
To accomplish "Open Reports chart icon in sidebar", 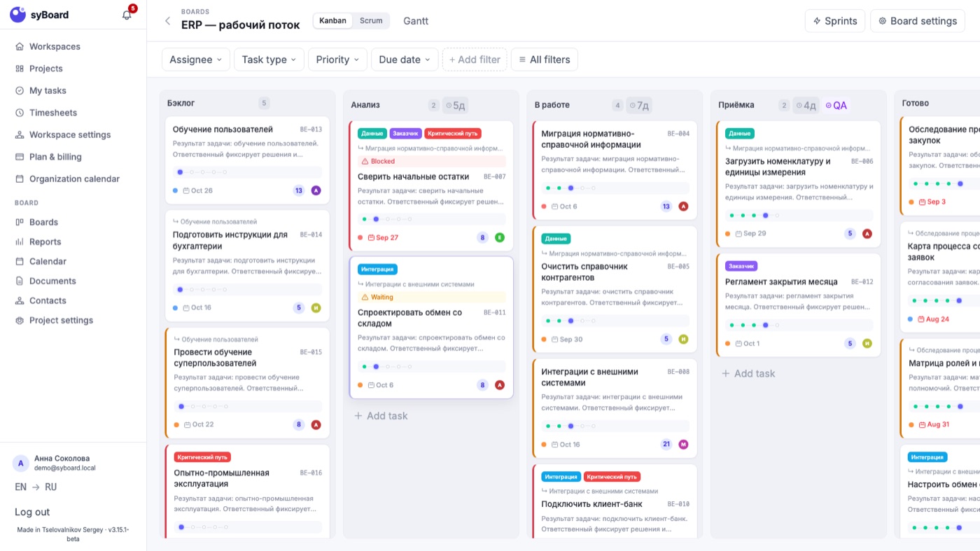I will 20,242.
